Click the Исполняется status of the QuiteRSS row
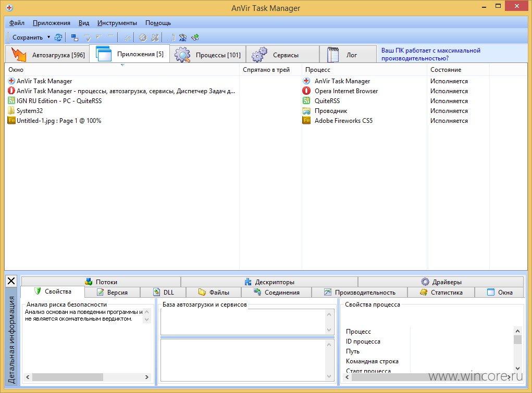The image size is (532, 393). pos(449,100)
